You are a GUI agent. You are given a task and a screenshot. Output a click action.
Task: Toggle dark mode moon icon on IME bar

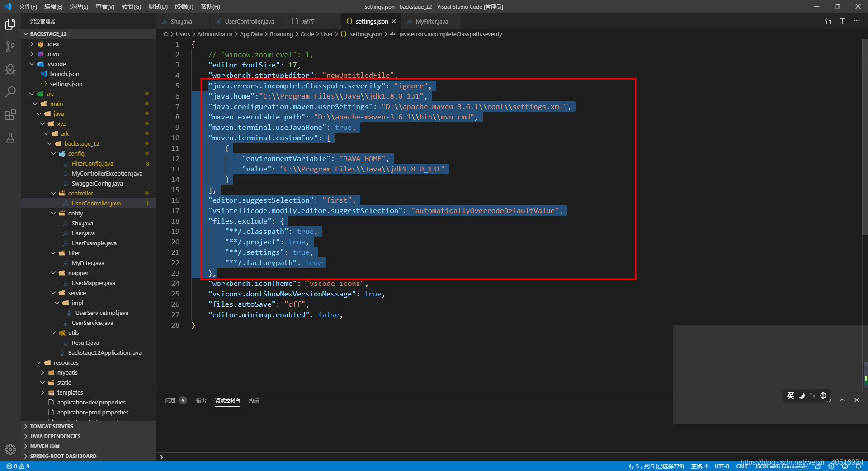click(802, 395)
